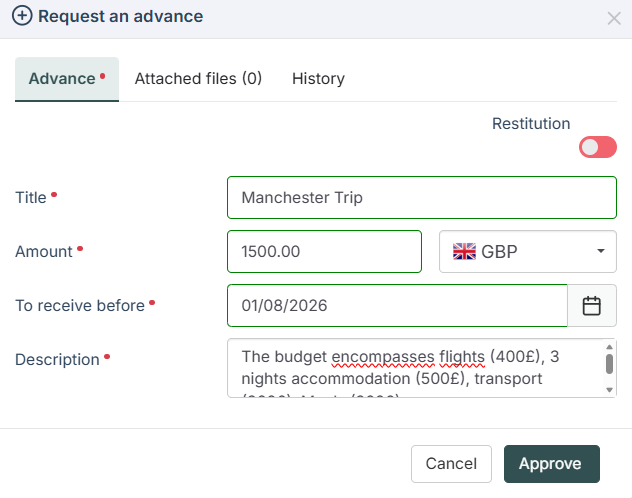Click the UK flag currency icon
Viewport: 632px width, 498px height.
point(464,251)
